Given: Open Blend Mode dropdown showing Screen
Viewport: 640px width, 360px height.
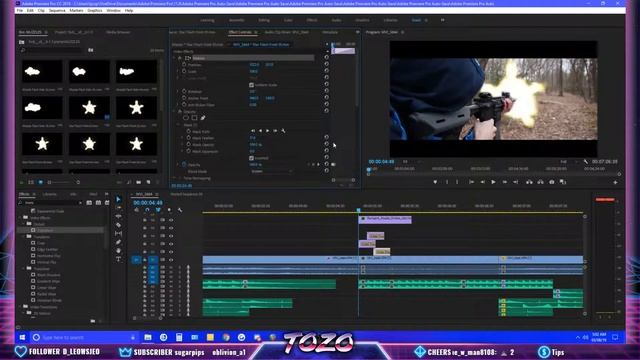Looking at the screenshot, I should point(271,171).
